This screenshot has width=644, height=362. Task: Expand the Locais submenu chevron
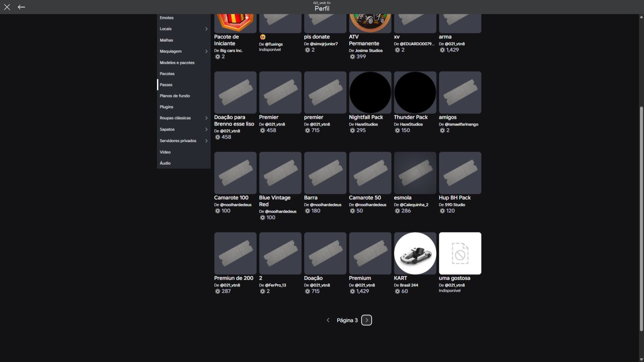[206, 29]
